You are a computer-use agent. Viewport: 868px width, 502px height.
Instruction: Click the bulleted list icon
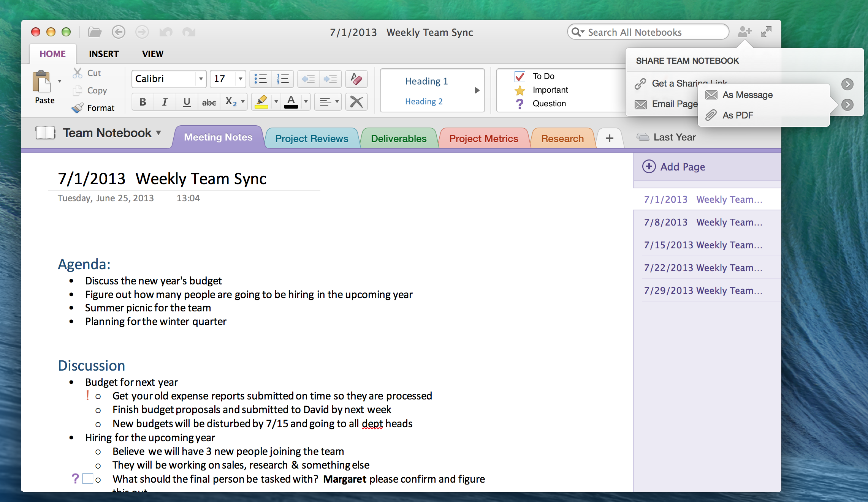[261, 79]
